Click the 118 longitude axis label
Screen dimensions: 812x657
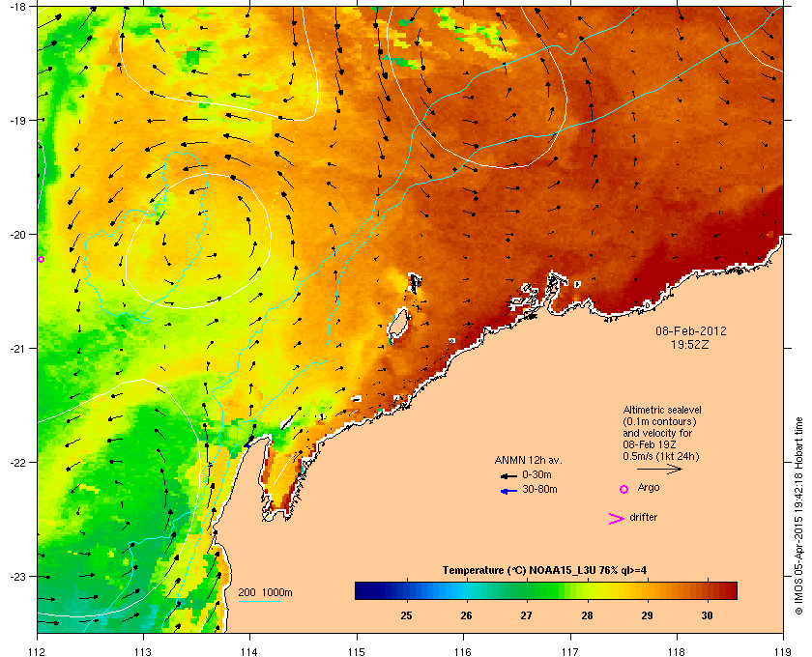point(677,652)
